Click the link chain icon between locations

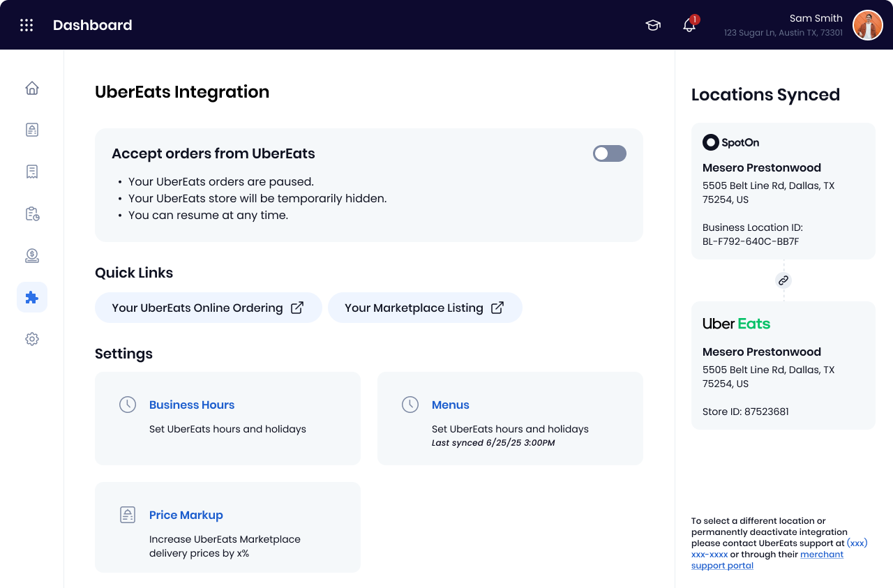[783, 280]
